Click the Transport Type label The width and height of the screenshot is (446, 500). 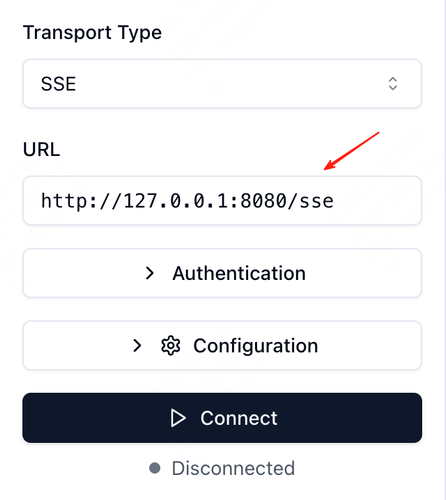click(x=92, y=33)
